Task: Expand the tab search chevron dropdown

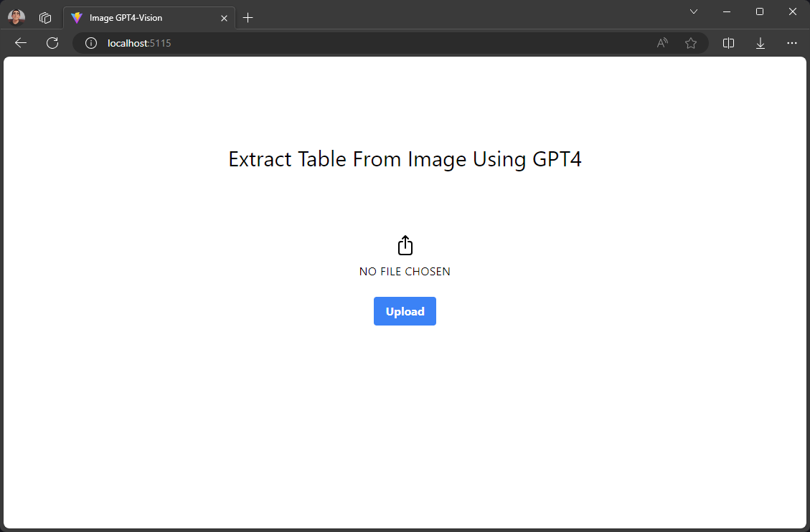Action: pos(694,11)
